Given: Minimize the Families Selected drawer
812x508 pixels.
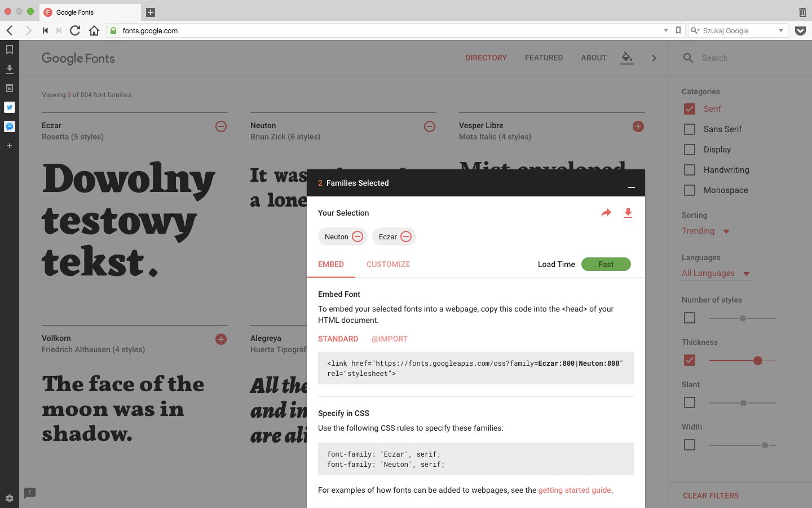Looking at the screenshot, I should [x=632, y=187].
